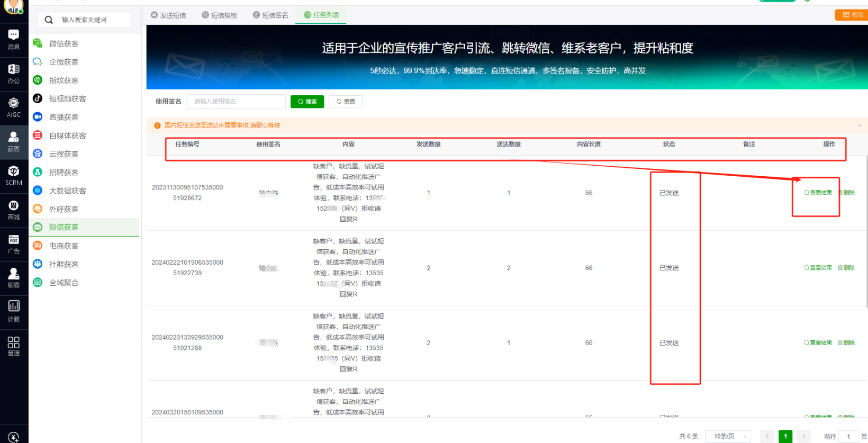Open the 广告 ads sidebar icon
The height and width of the screenshot is (443, 868).
tap(14, 244)
